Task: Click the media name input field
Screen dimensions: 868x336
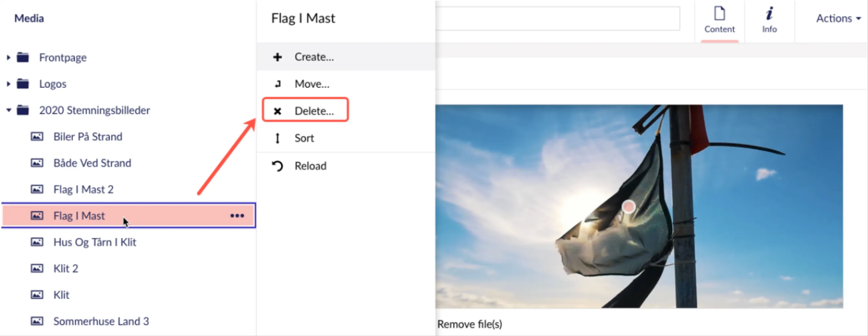Action: (x=557, y=18)
